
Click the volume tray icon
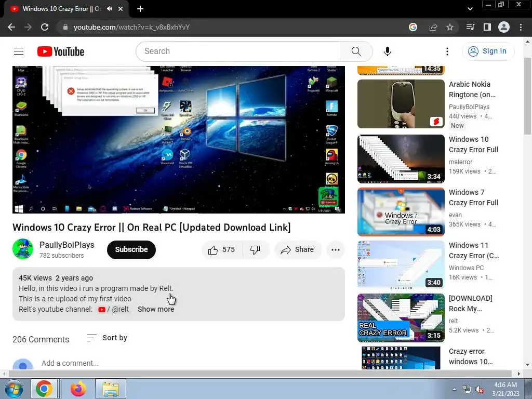[x=480, y=390]
